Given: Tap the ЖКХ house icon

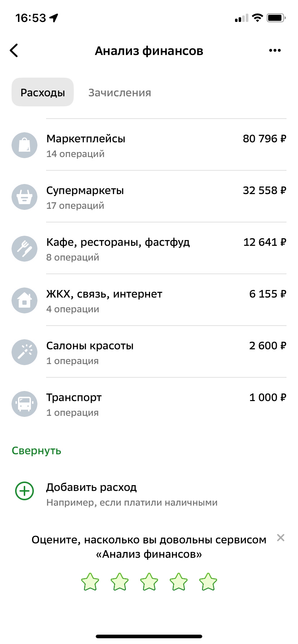Looking at the screenshot, I should coord(24,300).
